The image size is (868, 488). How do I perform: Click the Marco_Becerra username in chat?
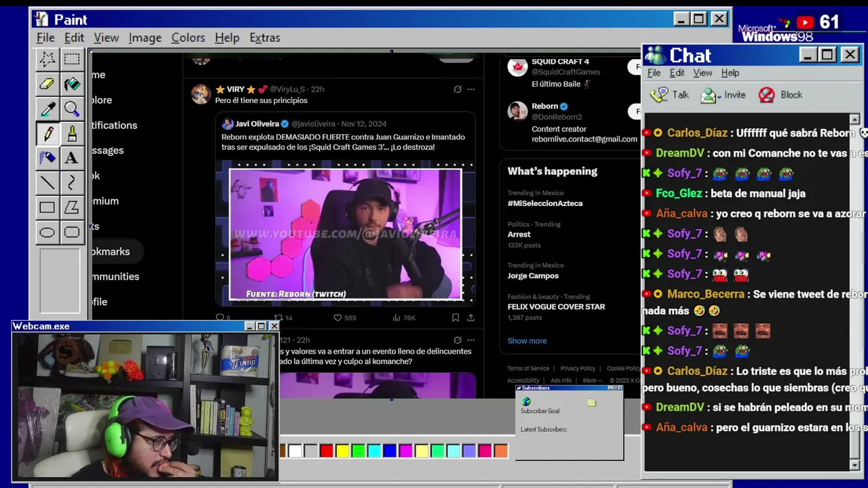pyautogui.click(x=705, y=294)
